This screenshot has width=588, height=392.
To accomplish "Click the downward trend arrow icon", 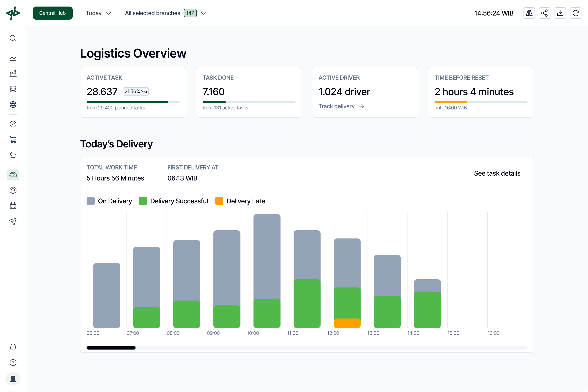I will tap(144, 91).
